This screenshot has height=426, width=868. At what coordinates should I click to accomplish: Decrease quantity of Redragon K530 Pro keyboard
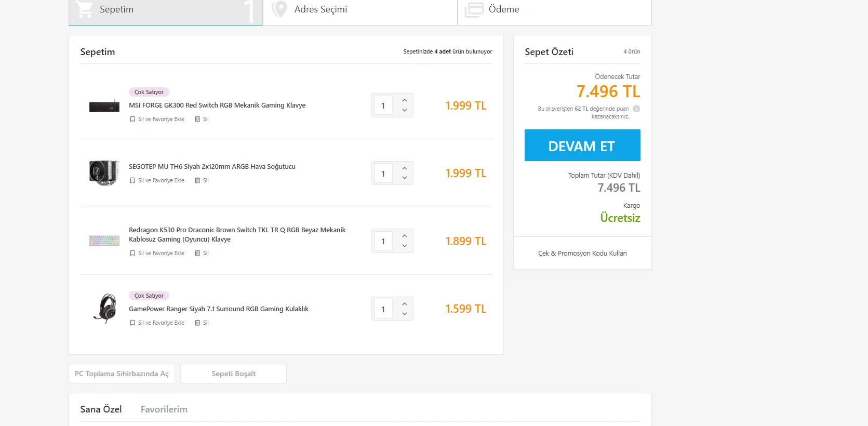tap(404, 246)
